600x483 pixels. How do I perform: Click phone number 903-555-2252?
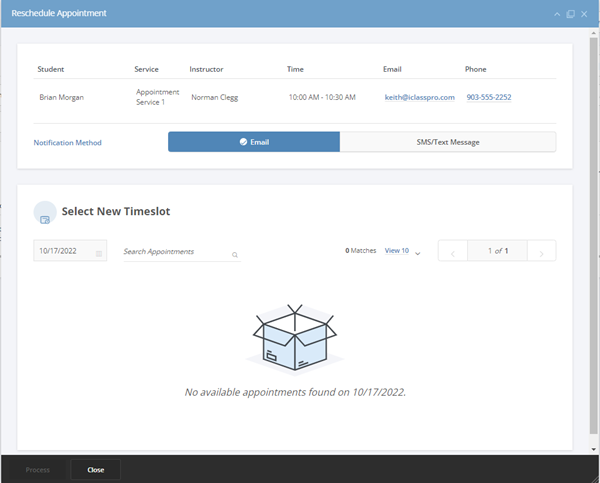(489, 97)
